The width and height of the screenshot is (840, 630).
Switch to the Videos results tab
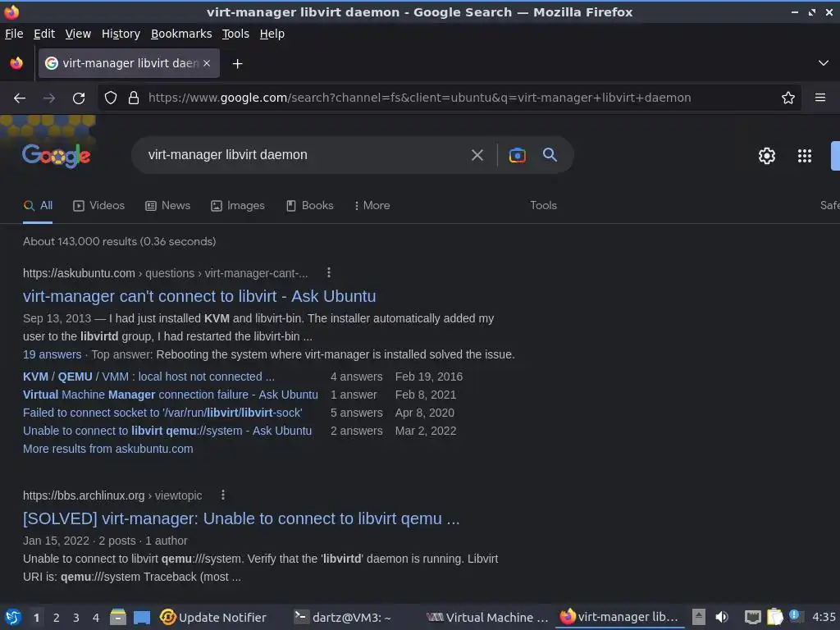pyautogui.click(x=98, y=206)
